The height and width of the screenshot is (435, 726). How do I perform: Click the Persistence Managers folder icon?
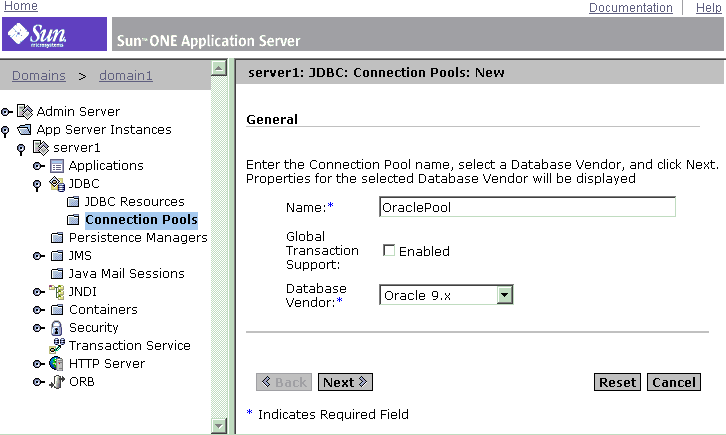coord(56,238)
